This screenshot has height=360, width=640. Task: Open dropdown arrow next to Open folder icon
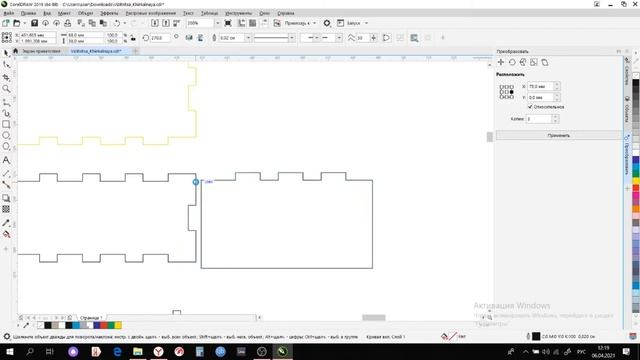tap(24, 23)
